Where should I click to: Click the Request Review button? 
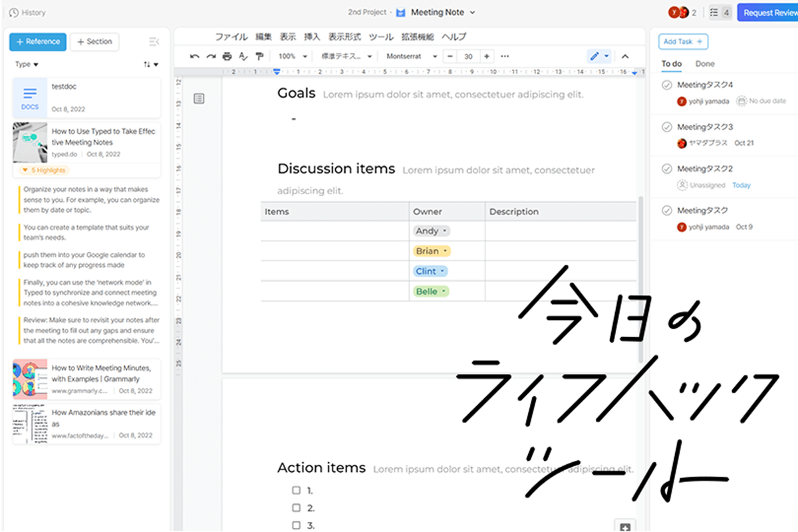(x=769, y=12)
